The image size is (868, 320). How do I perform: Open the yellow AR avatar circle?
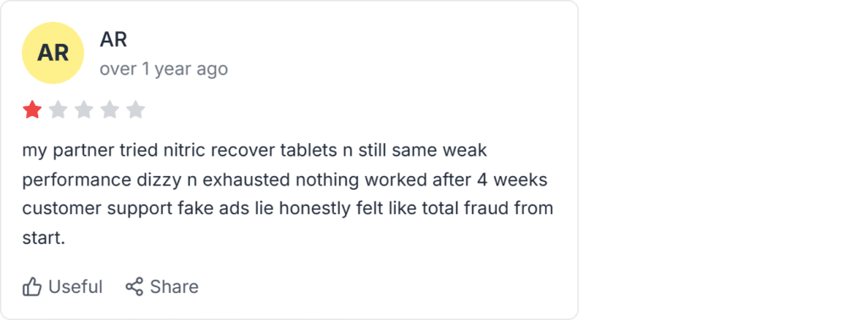(53, 53)
